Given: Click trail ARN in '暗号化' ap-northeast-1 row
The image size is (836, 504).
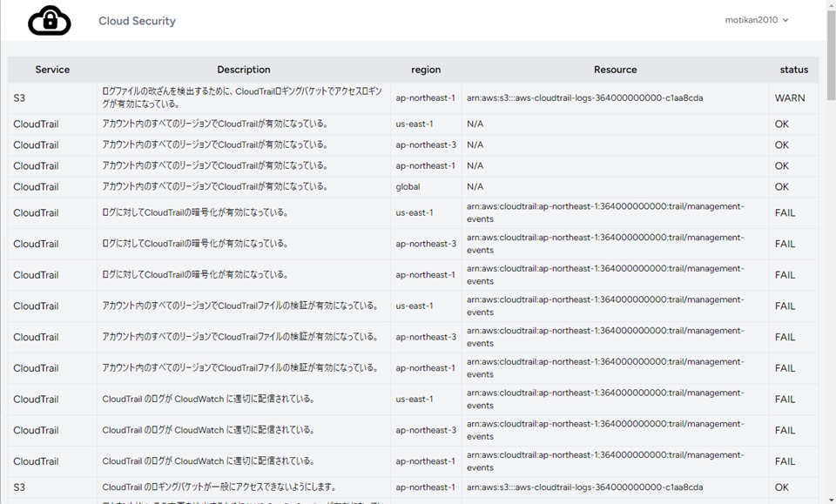Looking at the screenshot, I should 605,275.
